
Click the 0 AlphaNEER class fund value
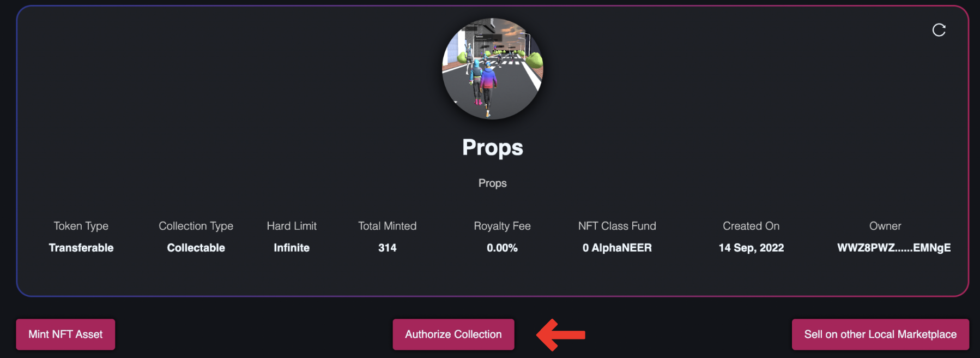coord(616,248)
